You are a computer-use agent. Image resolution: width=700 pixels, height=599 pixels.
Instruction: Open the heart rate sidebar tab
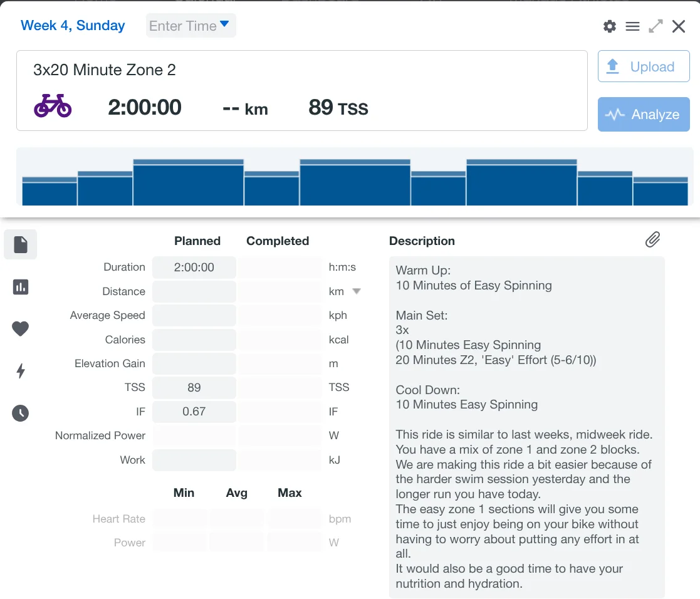coord(21,328)
